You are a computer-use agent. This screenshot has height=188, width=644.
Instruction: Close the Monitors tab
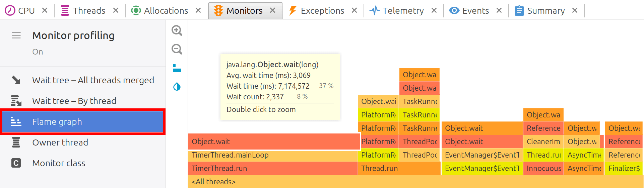pyautogui.click(x=273, y=10)
